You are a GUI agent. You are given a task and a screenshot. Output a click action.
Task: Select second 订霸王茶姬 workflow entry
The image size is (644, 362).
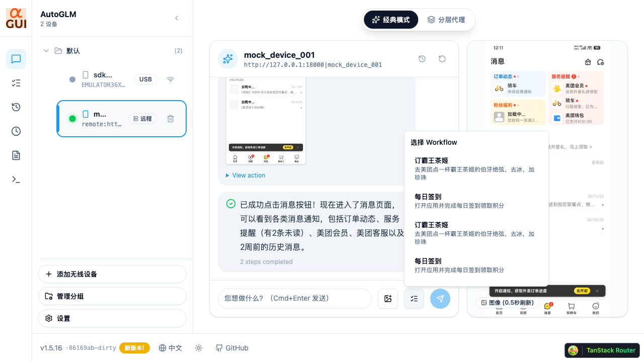[476, 233]
